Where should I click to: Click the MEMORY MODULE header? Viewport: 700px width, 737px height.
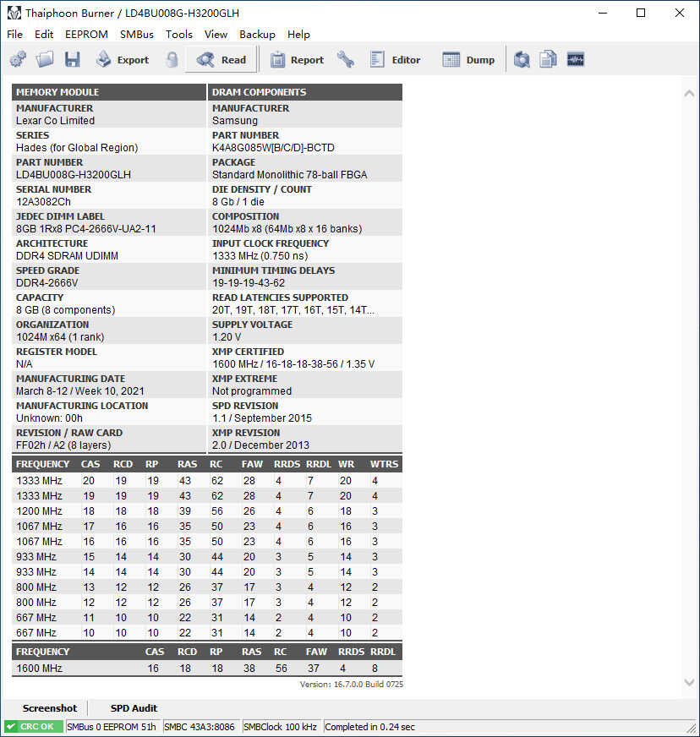pos(108,92)
